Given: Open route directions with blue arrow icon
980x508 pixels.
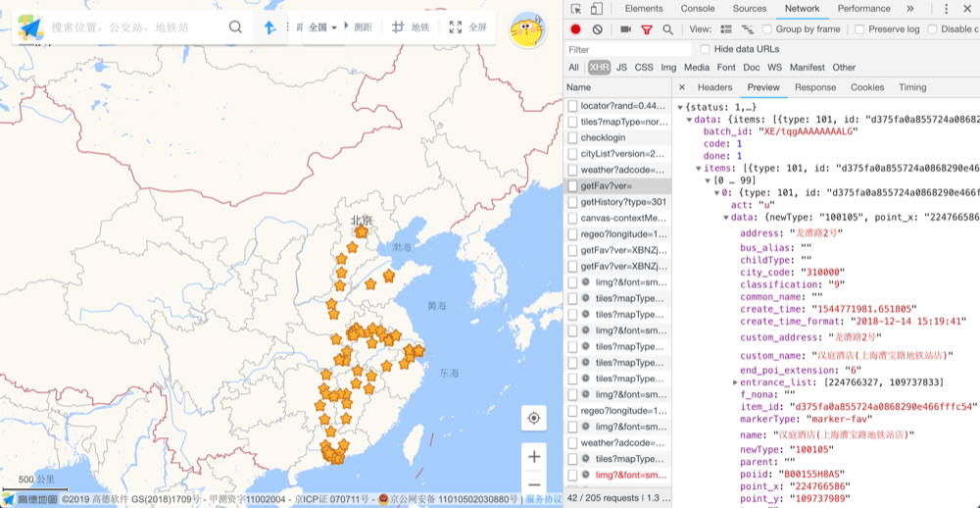Looking at the screenshot, I should point(269,27).
